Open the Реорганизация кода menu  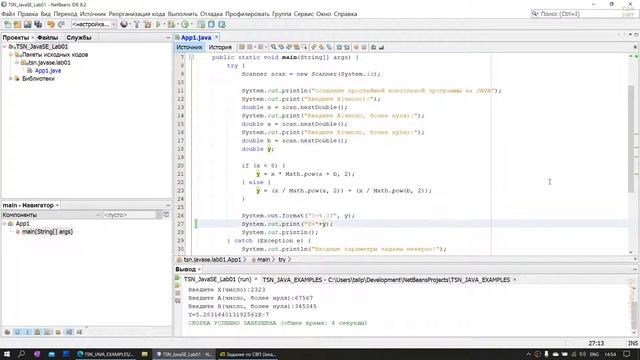(137, 14)
